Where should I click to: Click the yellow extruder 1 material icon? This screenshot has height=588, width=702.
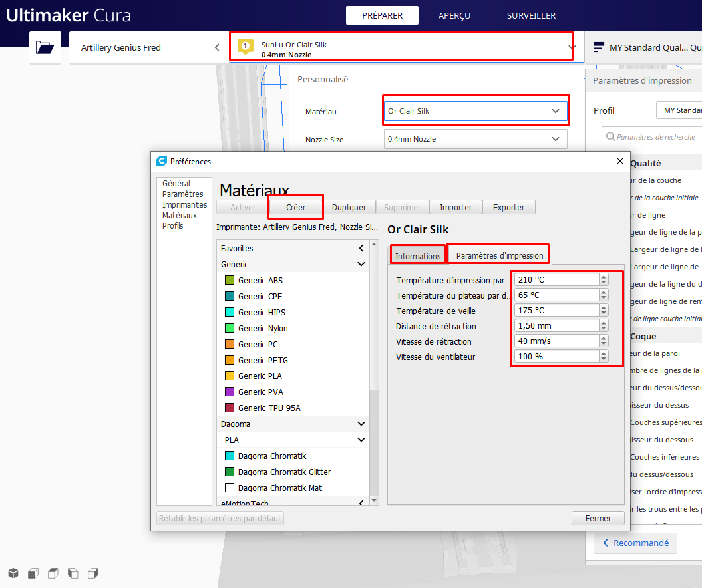coord(245,47)
